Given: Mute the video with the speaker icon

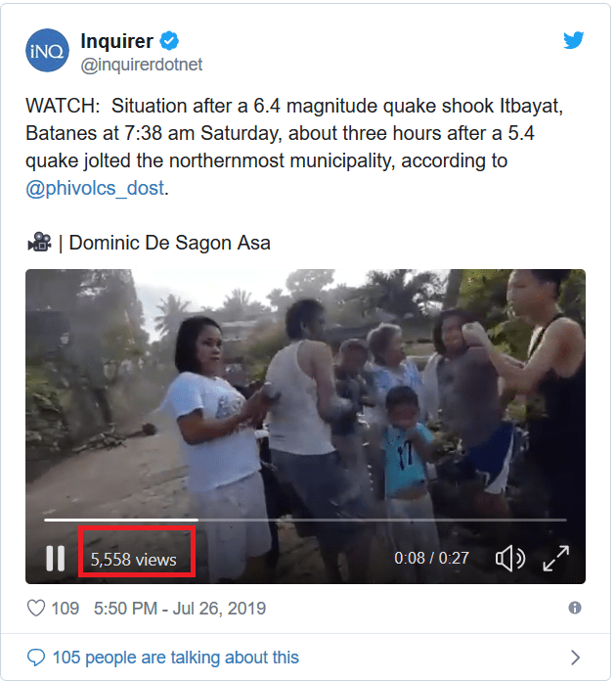Looking at the screenshot, I should [x=509, y=559].
